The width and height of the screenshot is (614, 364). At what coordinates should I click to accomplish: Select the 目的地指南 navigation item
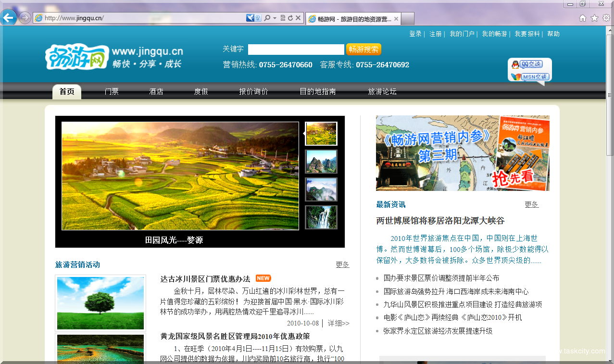point(318,91)
